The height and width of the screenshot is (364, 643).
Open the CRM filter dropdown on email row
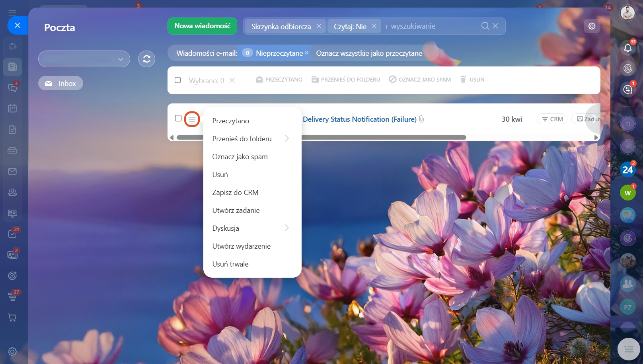click(x=552, y=119)
